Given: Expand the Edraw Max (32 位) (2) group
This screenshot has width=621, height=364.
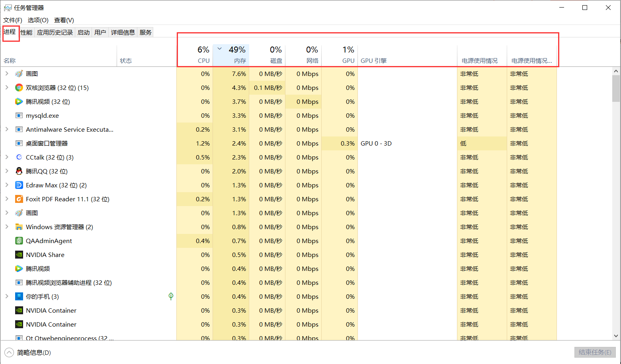Looking at the screenshot, I should pos(7,185).
